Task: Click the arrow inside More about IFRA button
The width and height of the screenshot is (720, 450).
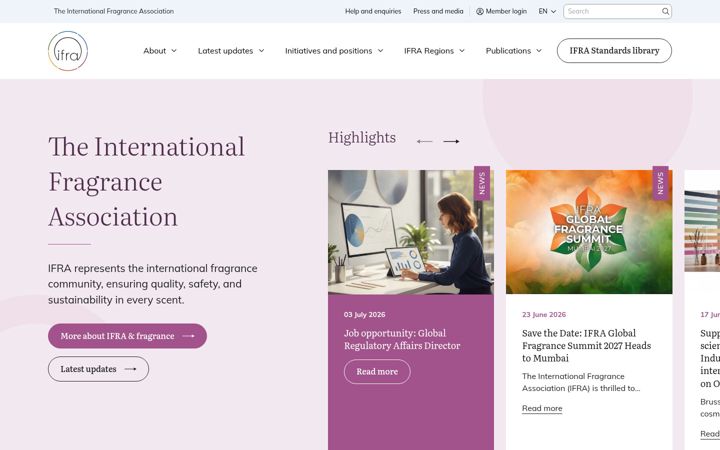Action: pos(188,336)
